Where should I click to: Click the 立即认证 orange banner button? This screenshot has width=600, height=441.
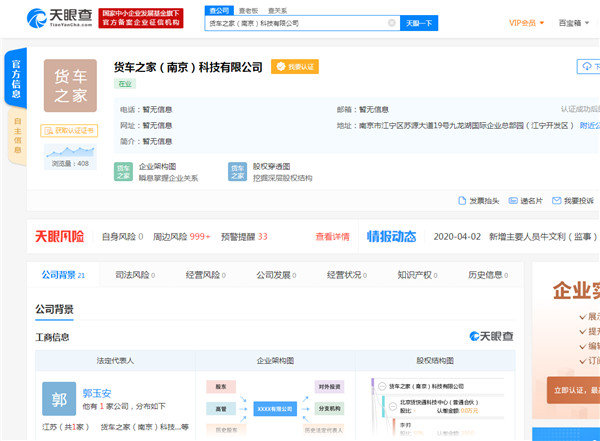click(x=573, y=390)
